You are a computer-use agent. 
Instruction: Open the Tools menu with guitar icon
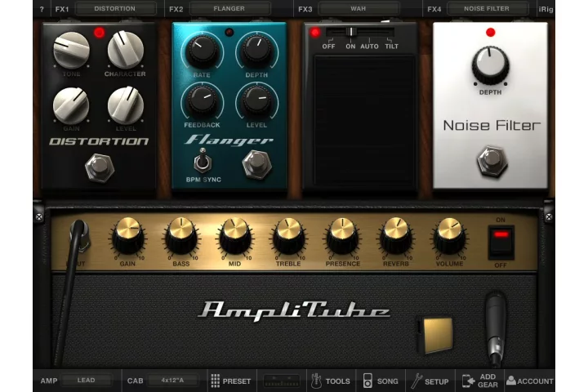point(331,381)
